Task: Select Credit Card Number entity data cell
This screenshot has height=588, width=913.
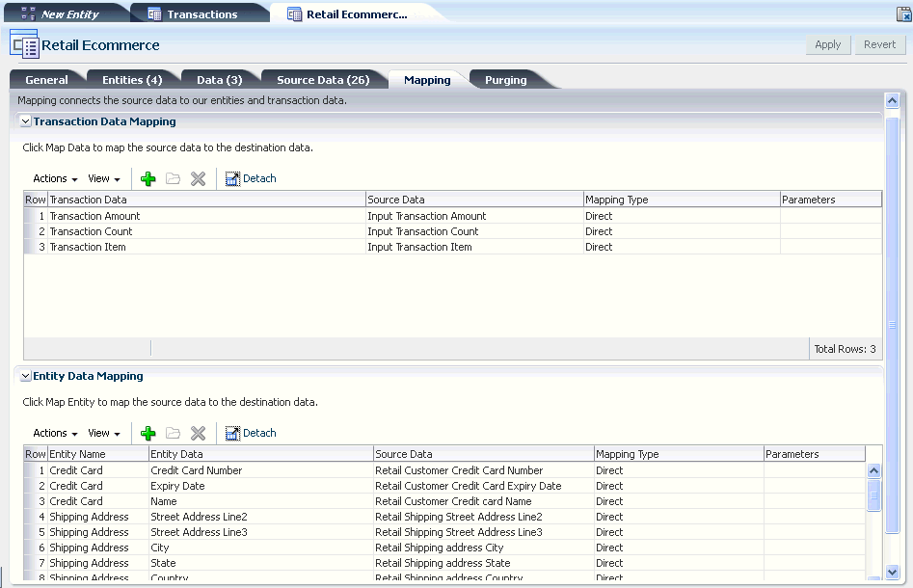Action: pyautogui.click(x=261, y=470)
